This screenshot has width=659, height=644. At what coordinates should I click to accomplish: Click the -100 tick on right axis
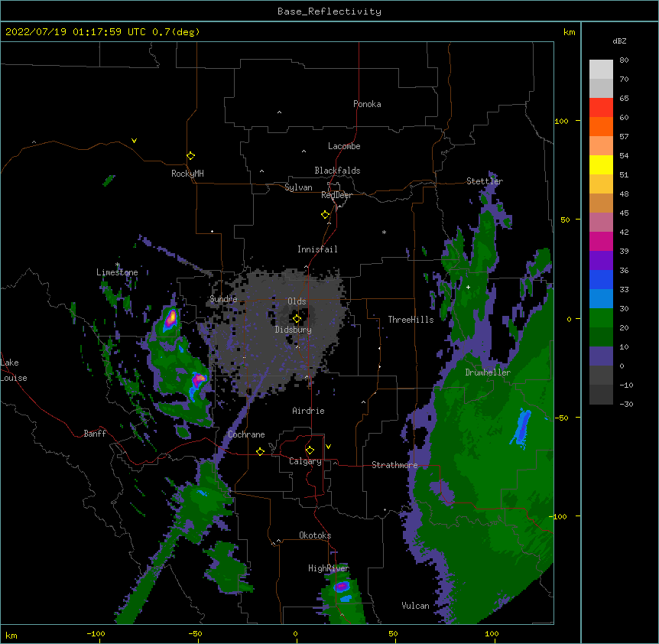click(559, 516)
